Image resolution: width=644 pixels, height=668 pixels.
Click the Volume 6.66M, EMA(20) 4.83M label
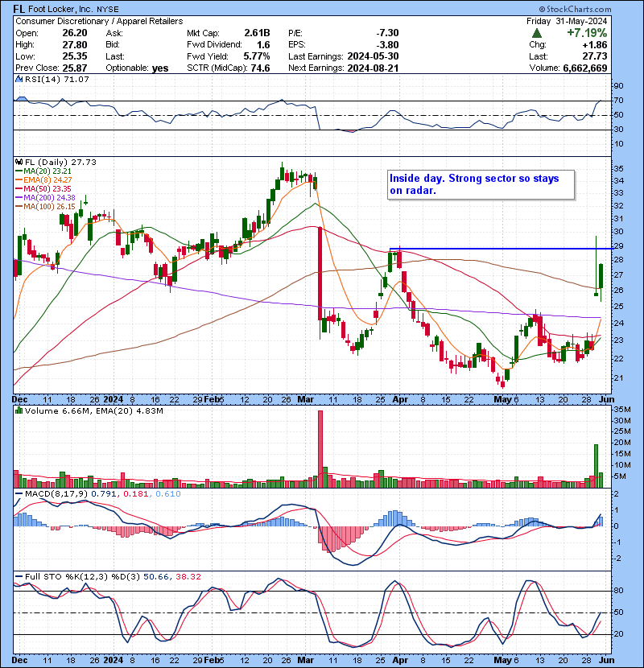coord(93,410)
